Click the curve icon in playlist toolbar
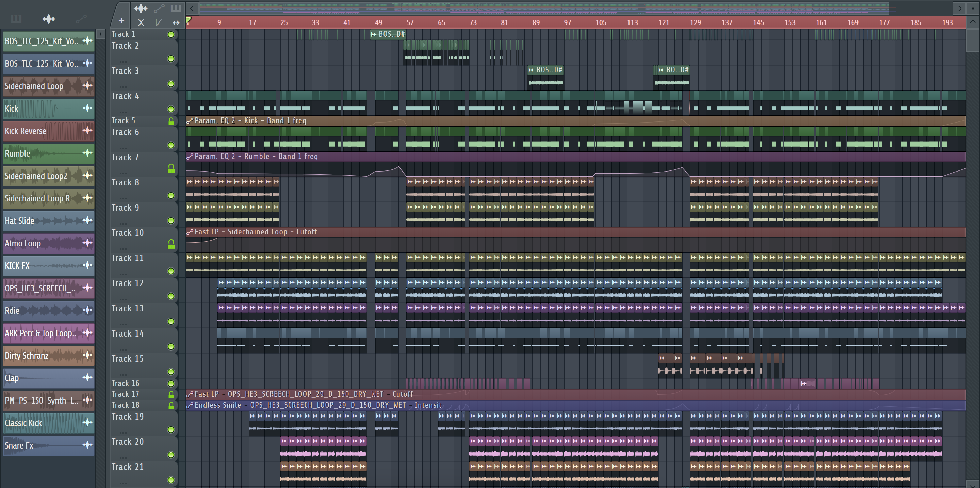Image resolution: width=980 pixels, height=488 pixels. point(159,22)
